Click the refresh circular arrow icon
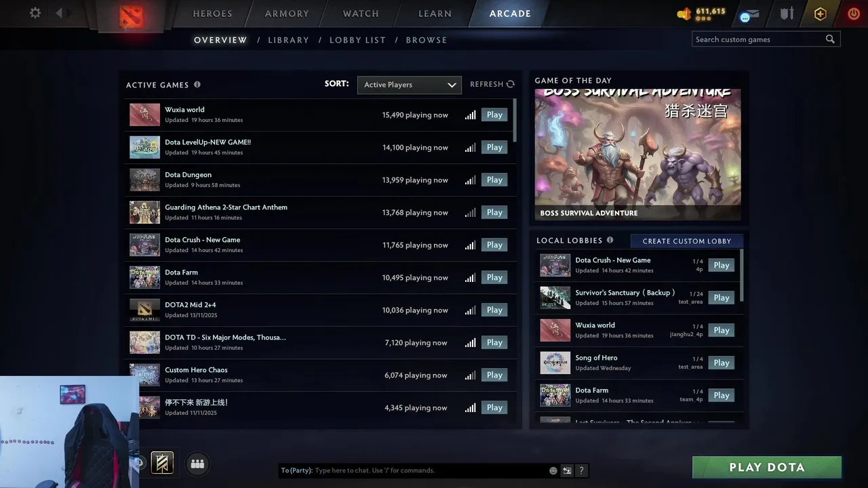The width and height of the screenshot is (868, 488). (511, 84)
